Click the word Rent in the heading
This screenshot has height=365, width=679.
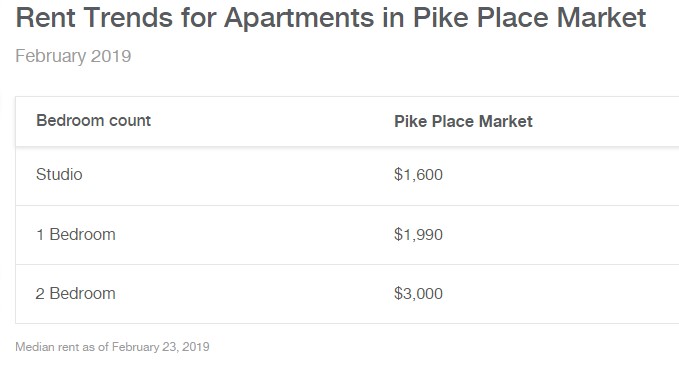coord(45,18)
